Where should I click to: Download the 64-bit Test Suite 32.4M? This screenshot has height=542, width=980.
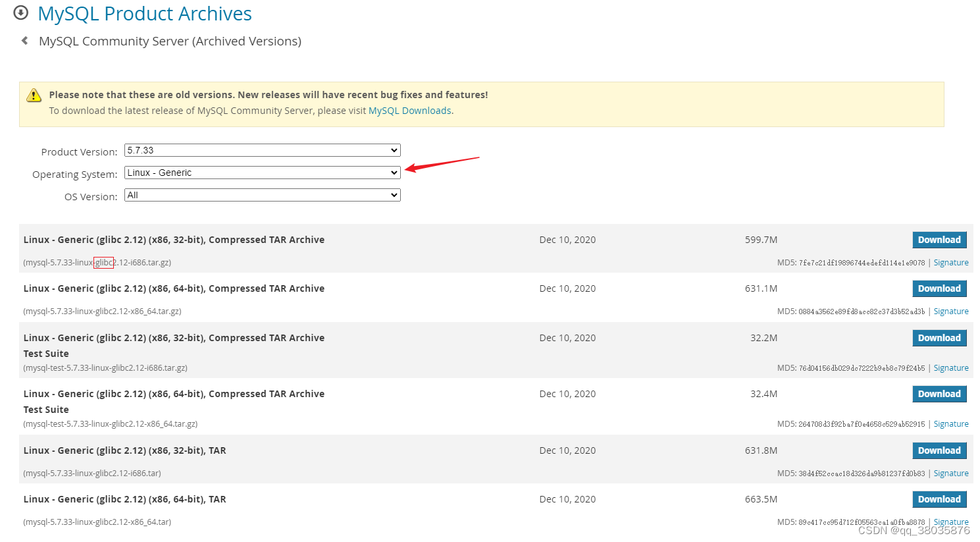point(939,394)
